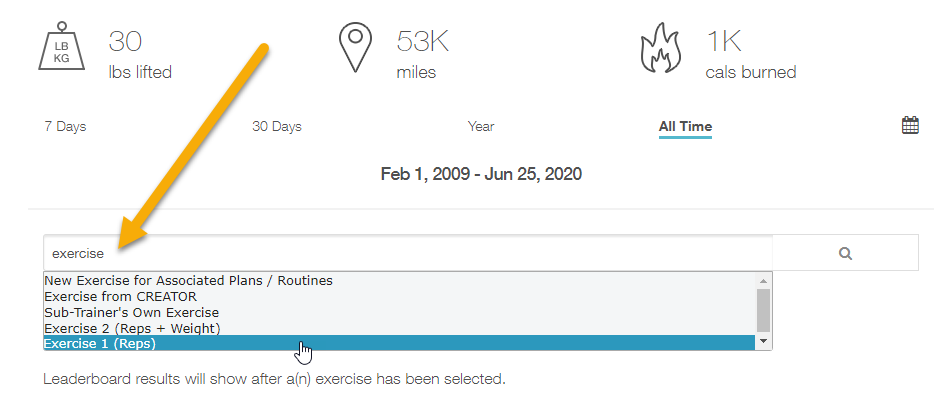Screen dimensions: 952x413
Task: Click the flame calories burned icon
Action: (x=662, y=48)
